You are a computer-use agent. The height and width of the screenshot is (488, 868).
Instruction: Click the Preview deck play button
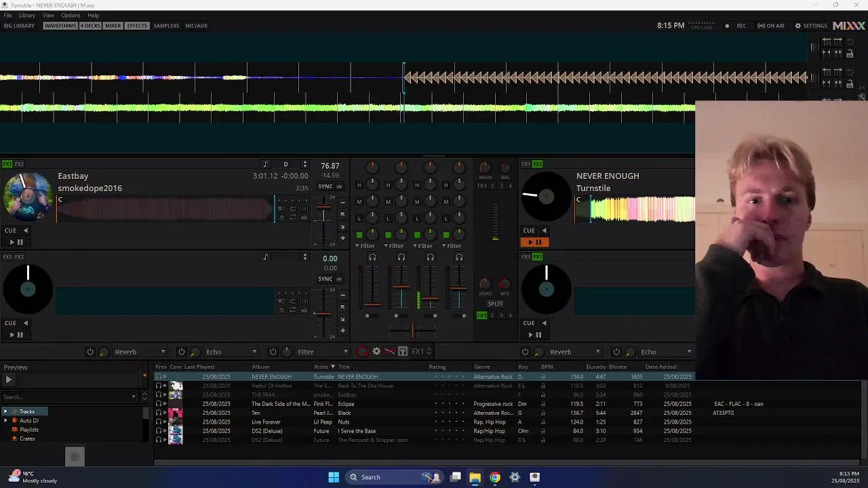(9, 380)
